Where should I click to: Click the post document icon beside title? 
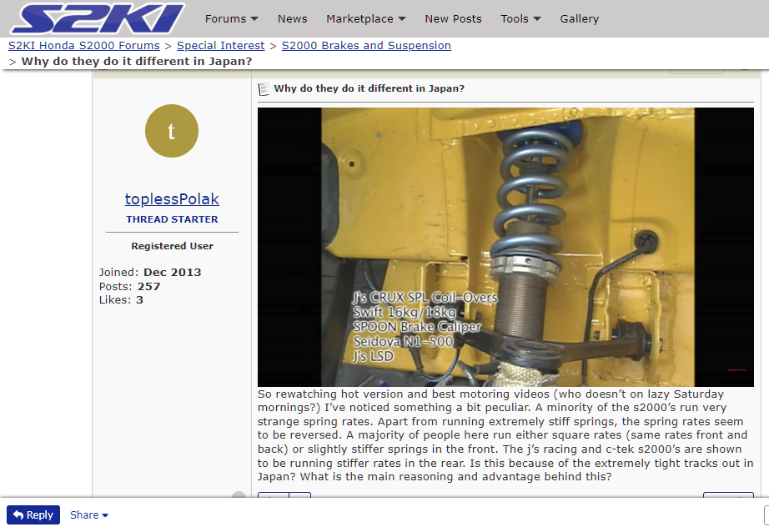(264, 89)
